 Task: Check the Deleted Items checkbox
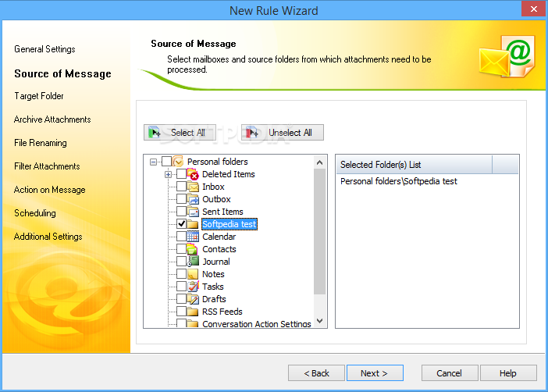181,174
